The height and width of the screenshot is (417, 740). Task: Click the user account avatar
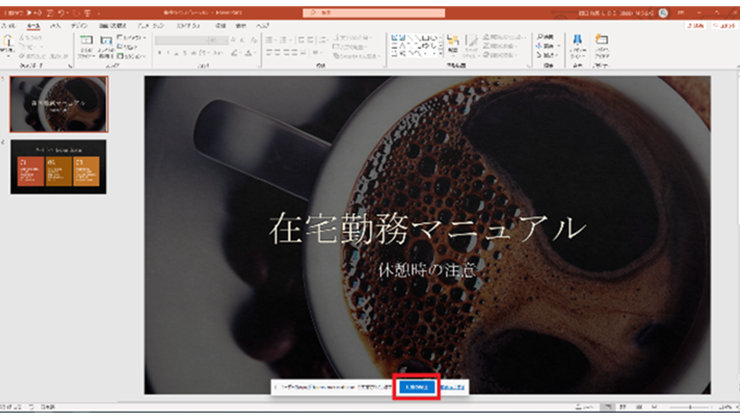[663, 13]
